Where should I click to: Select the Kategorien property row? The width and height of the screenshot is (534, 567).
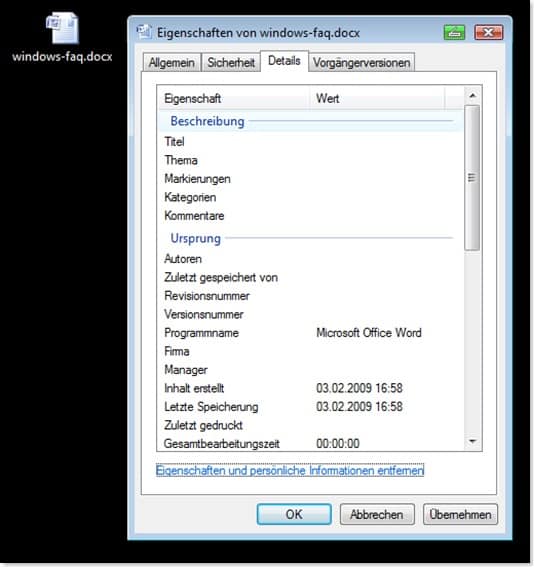click(311, 197)
